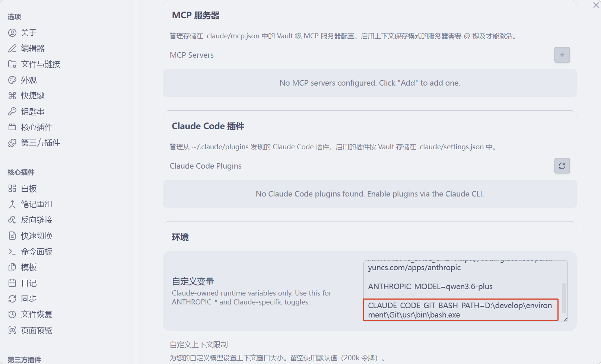The width and height of the screenshot is (601, 364).
Task: Click "No MCP servers configured" message
Action: [x=370, y=83]
